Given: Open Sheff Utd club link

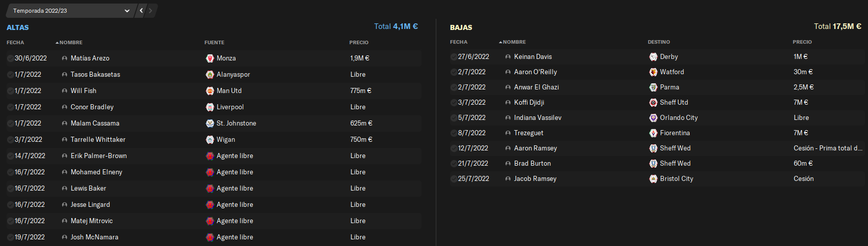Looking at the screenshot, I should coord(674,103).
